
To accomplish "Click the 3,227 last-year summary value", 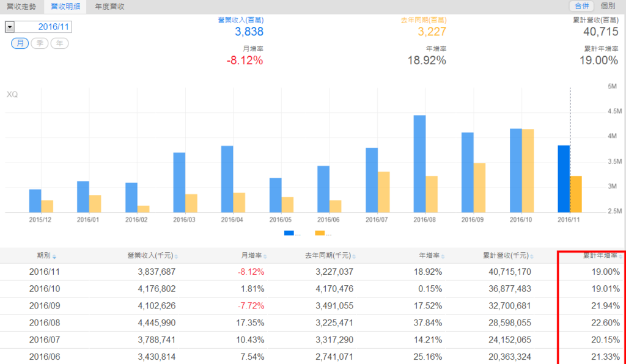I will (432, 32).
